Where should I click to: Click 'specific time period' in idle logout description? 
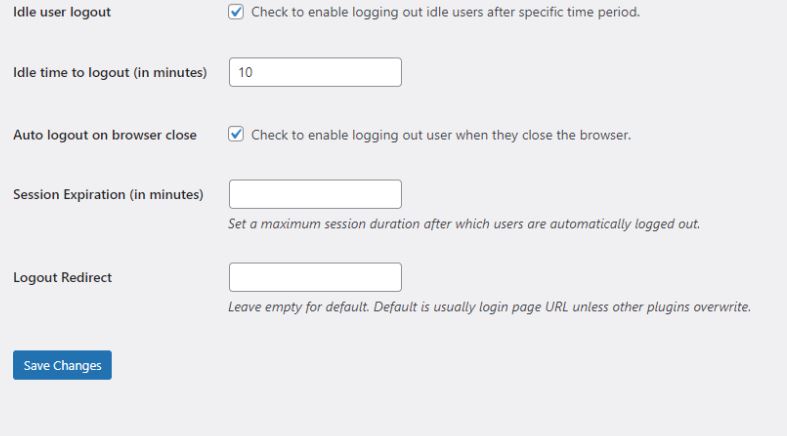(579, 12)
